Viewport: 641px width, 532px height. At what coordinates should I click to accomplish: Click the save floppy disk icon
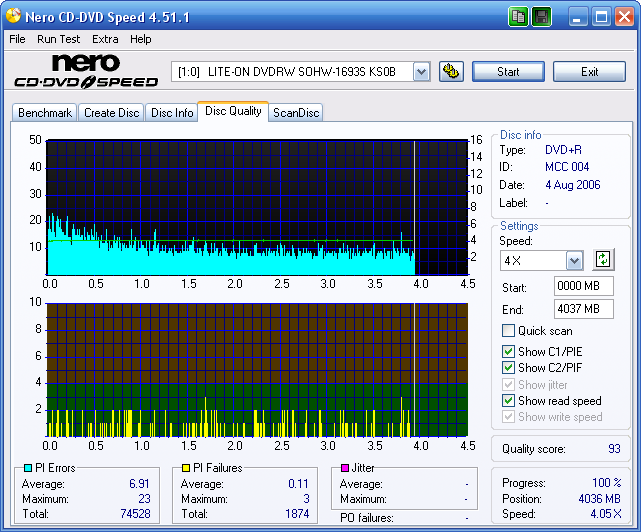click(x=541, y=17)
